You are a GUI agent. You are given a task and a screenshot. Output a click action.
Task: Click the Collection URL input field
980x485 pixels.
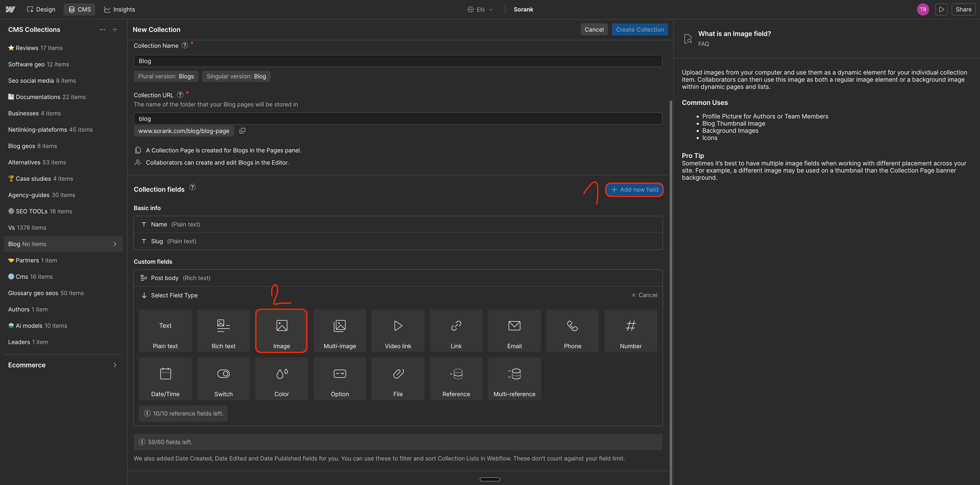click(398, 118)
